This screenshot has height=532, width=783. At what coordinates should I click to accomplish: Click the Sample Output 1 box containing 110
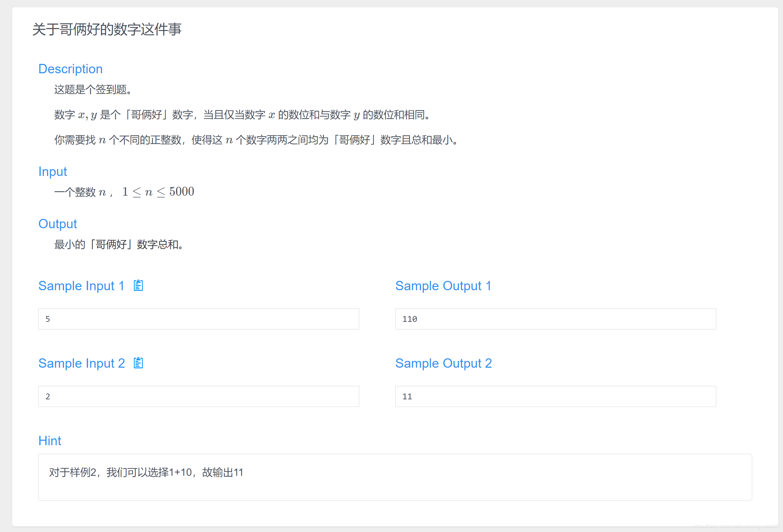point(556,319)
